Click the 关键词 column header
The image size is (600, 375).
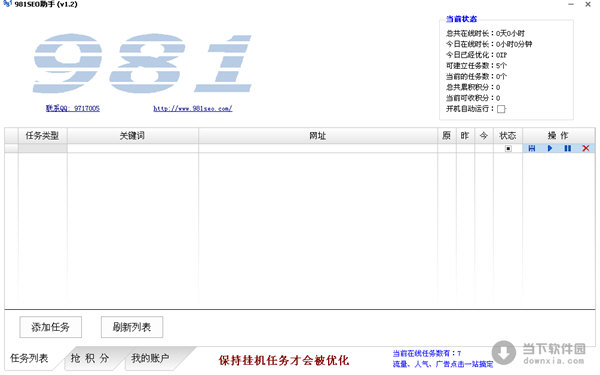tap(132, 135)
